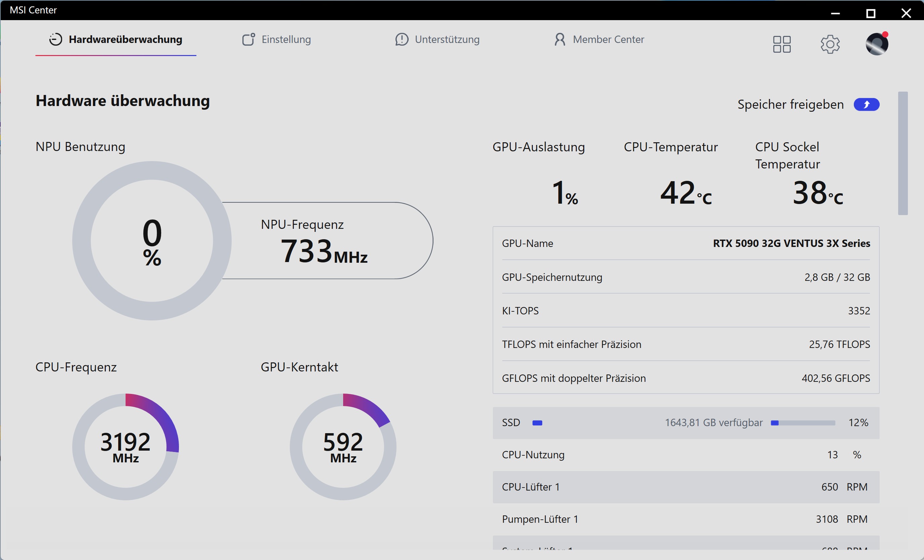The width and height of the screenshot is (924, 560).
Task: Click the SSD blue indicator icon
Action: (537, 423)
